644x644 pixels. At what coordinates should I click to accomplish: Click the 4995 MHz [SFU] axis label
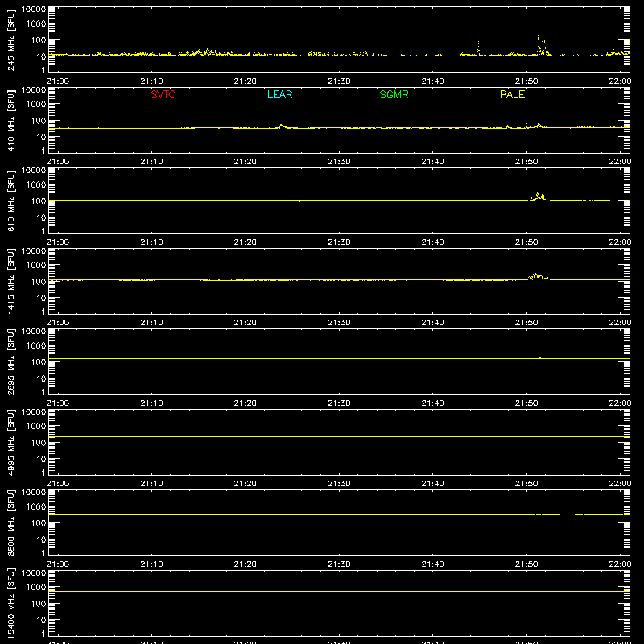pyautogui.click(x=10, y=442)
